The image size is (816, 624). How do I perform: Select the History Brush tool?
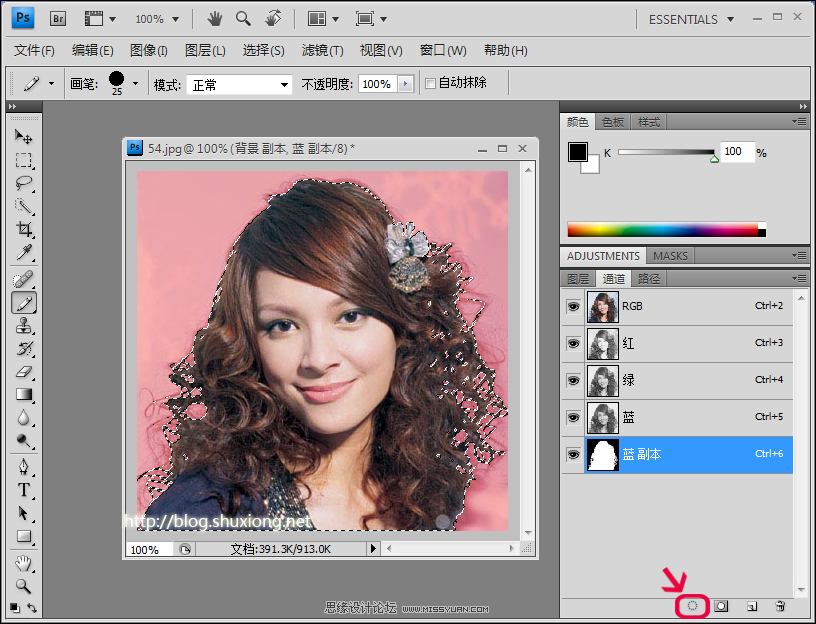tap(23, 349)
